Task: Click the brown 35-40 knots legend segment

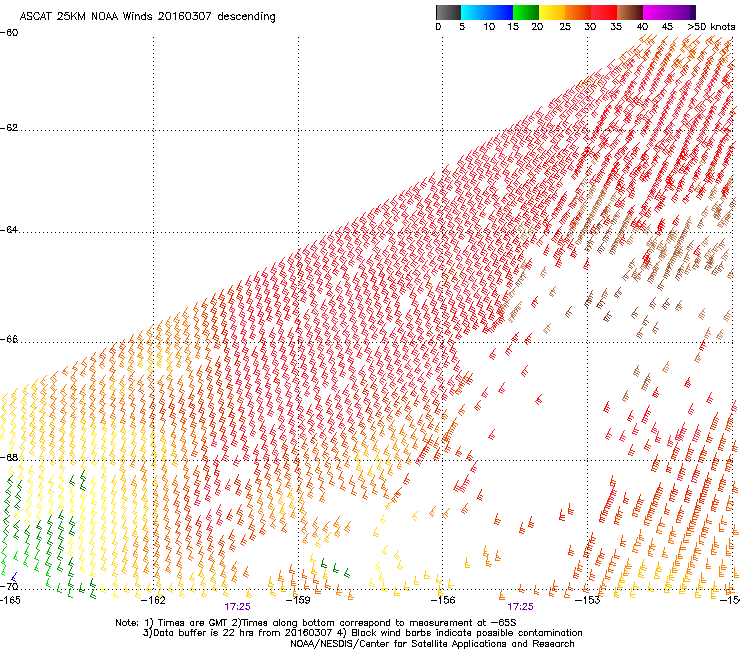Action: pyautogui.click(x=630, y=12)
